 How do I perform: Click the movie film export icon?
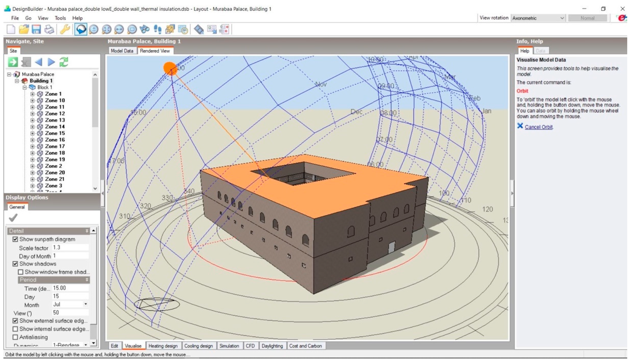(x=199, y=29)
